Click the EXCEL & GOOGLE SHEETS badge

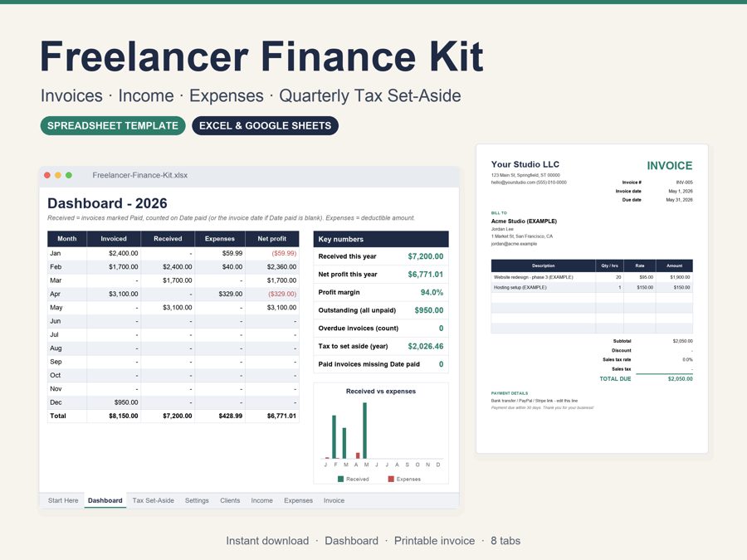click(265, 126)
